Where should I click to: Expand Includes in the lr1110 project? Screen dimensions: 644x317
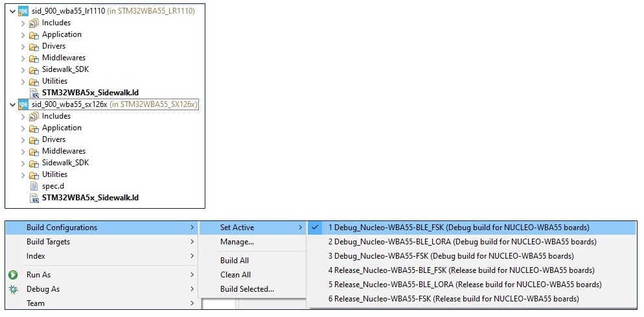(23, 23)
